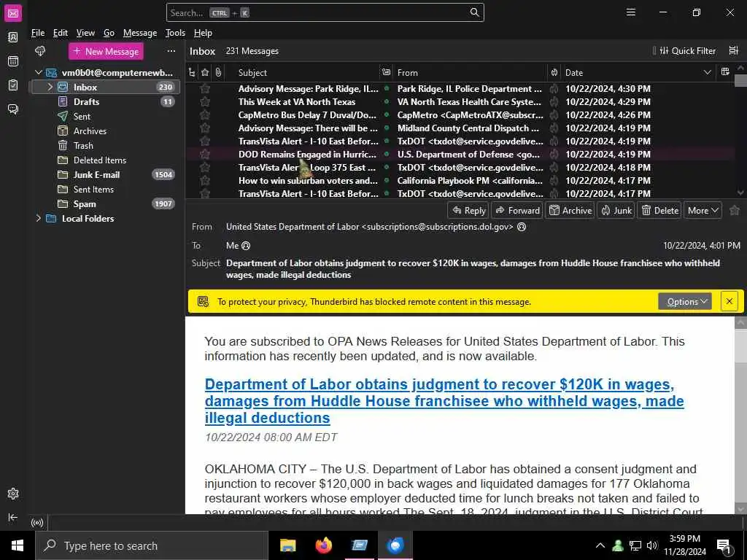Open remote content Options dropdown
Screen dimensions: 747x560
point(684,301)
